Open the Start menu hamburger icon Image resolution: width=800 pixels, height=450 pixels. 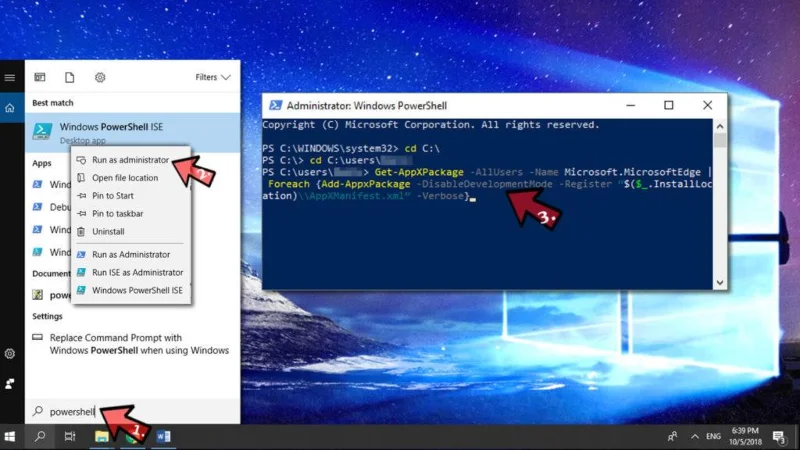(10, 78)
